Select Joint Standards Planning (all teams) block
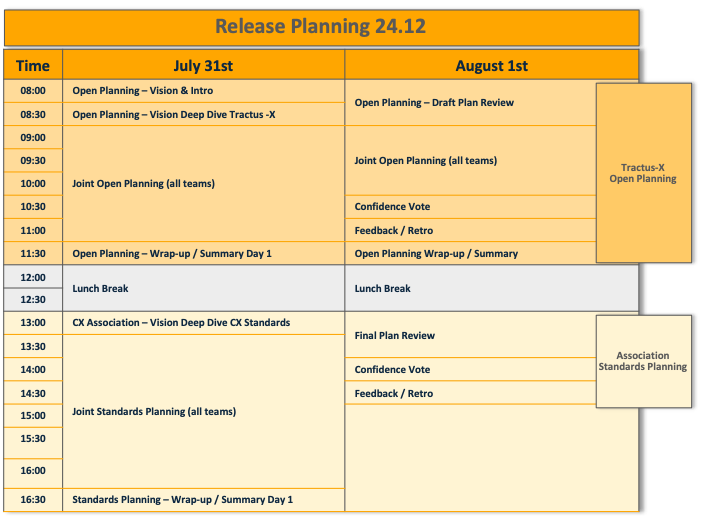This screenshot has width=701, height=518. [x=203, y=412]
